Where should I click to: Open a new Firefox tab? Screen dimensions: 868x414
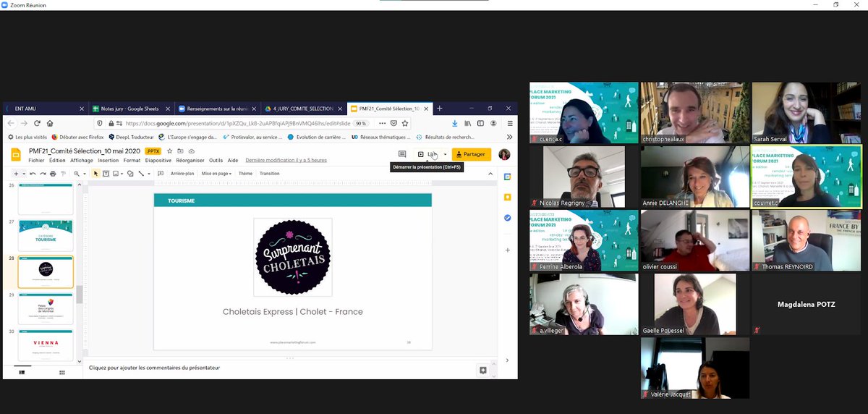pyautogui.click(x=439, y=109)
